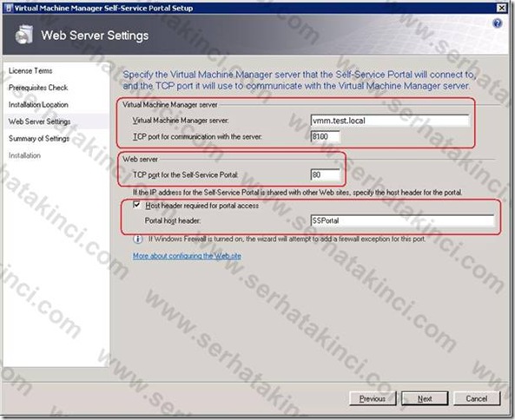515x420 pixels.
Task: Click the Installation step in sidebar
Action: (x=24, y=155)
